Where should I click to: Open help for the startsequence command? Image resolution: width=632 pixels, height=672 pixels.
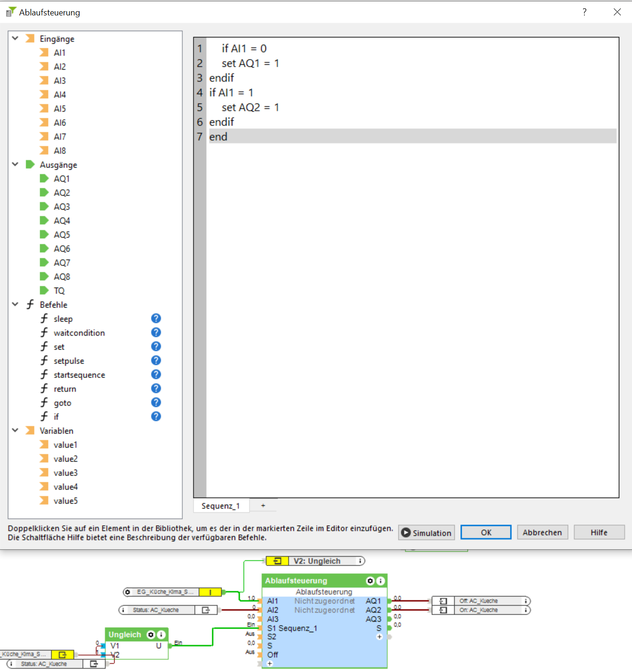coord(156,374)
